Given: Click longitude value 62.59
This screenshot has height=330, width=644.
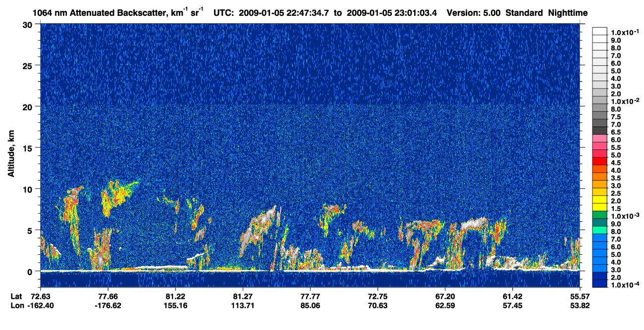Looking at the screenshot, I should pos(445,306).
